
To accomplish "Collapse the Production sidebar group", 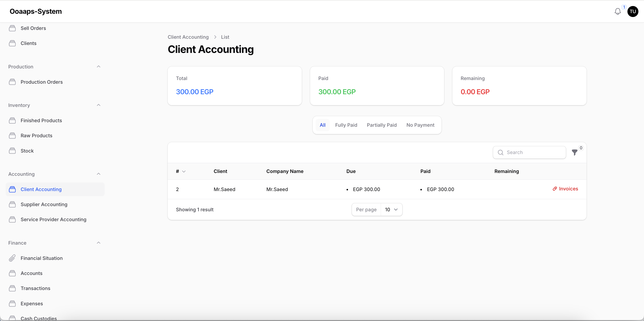I will pyautogui.click(x=99, y=67).
